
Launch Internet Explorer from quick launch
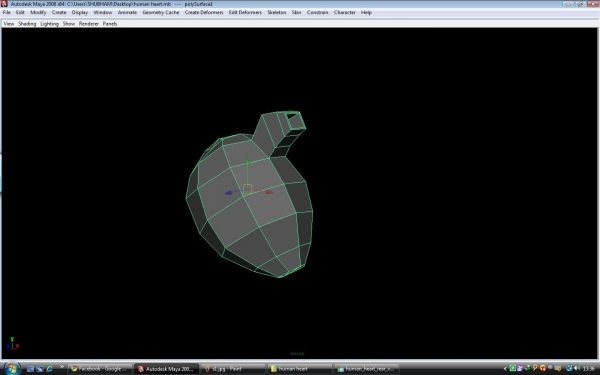[49, 369]
